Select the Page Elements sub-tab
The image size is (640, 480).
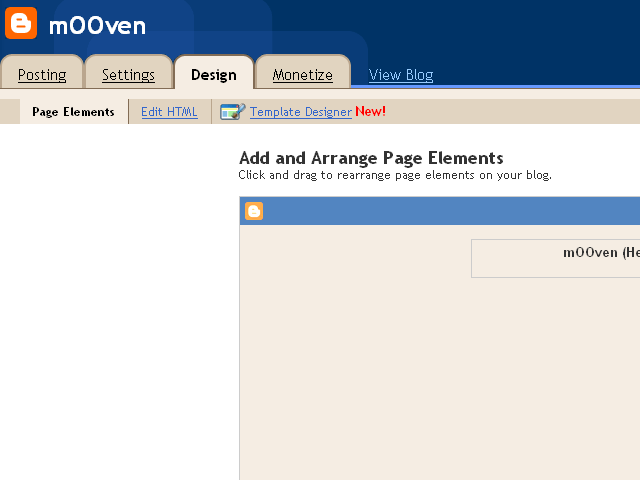tap(73, 112)
